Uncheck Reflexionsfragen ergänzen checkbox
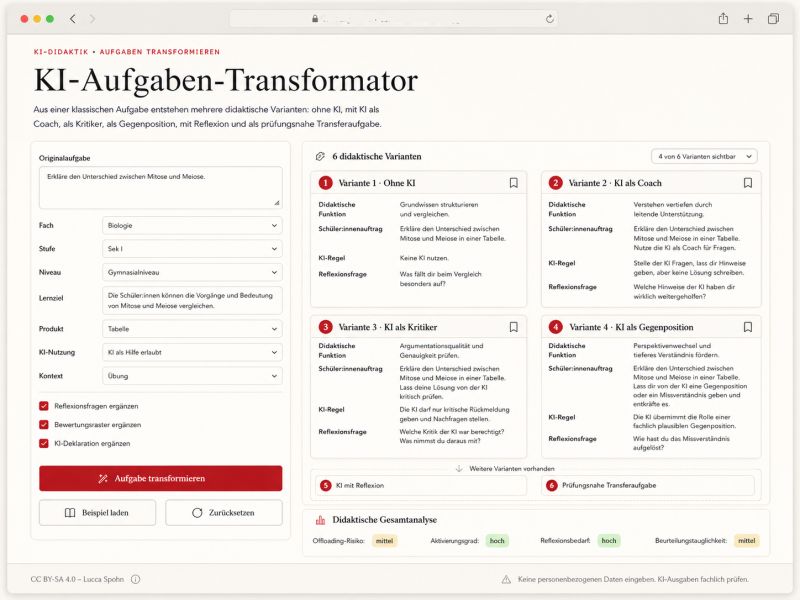 [x=44, y=406]
